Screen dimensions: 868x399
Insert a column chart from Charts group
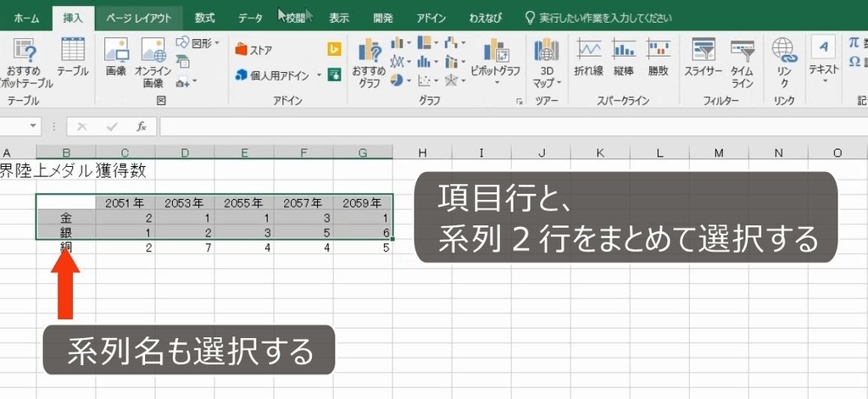point(397,42)
